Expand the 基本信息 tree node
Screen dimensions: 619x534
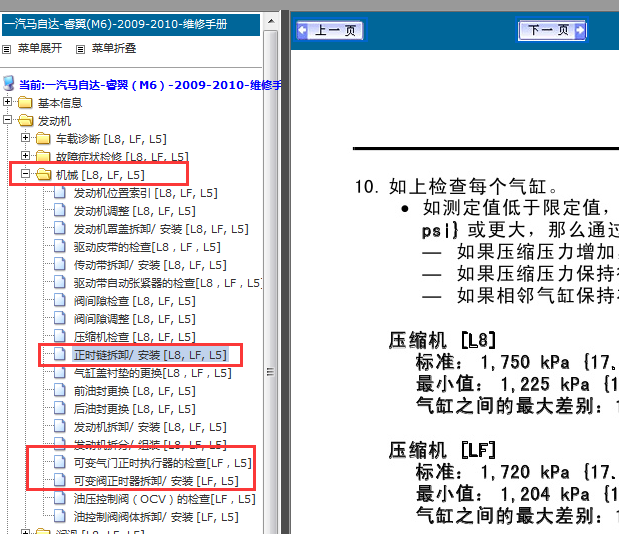coord(7,102)
